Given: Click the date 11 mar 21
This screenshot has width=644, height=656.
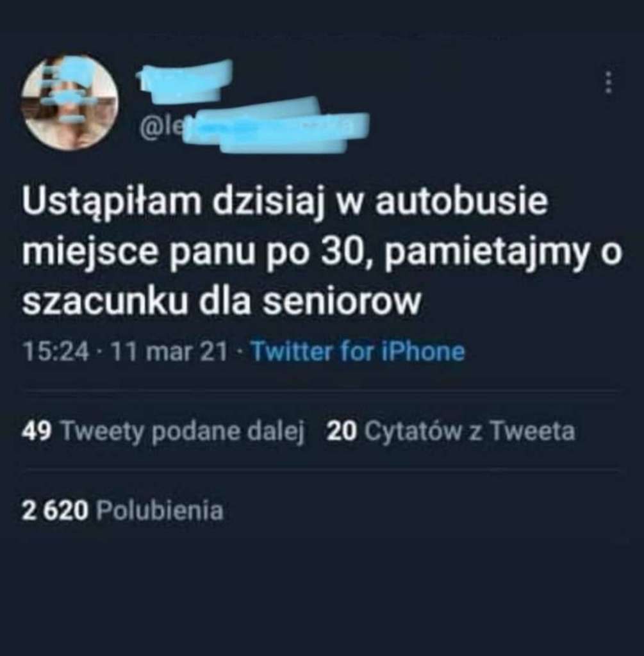Looking at the screenshot, I should (x=169, y=351).
